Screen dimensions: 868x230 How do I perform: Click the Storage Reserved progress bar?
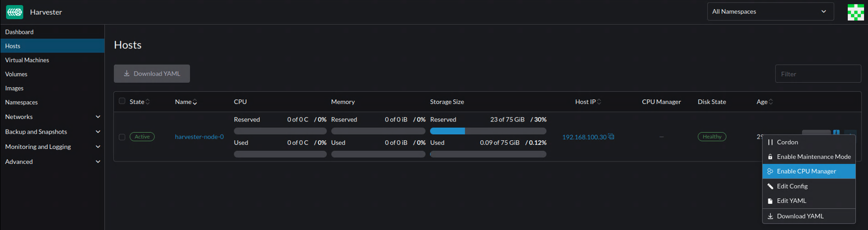[488, 131]
